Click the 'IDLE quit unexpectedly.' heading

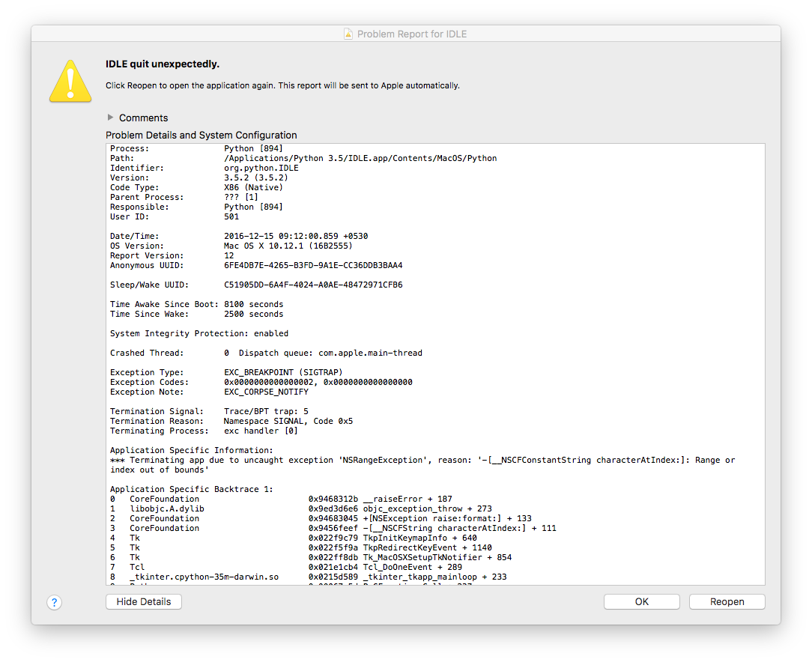[x=163, y=64]
